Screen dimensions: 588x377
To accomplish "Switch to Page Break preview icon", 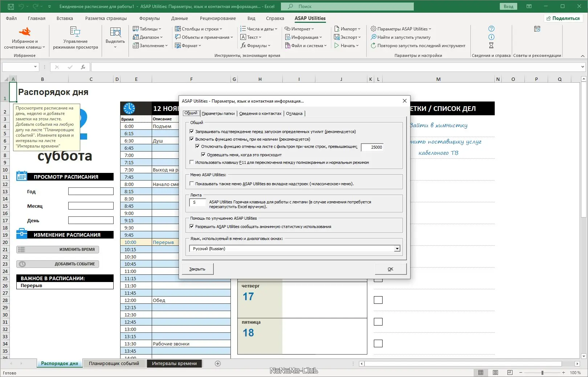I will point(510,373).
